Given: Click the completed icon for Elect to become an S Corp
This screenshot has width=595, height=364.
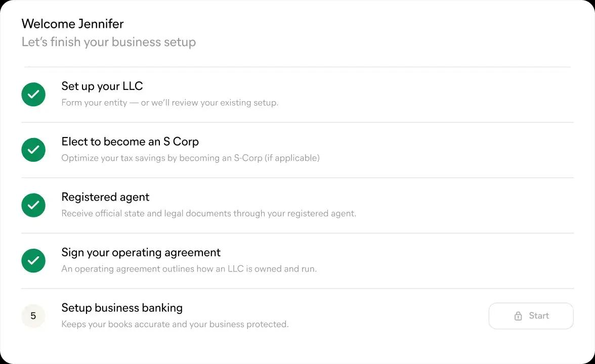Looking at the screenshot, I should pos(33,150).
